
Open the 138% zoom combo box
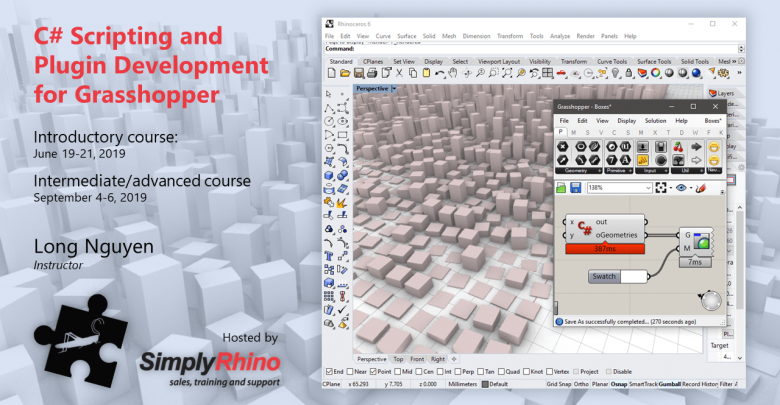click(x=619, y=188)
